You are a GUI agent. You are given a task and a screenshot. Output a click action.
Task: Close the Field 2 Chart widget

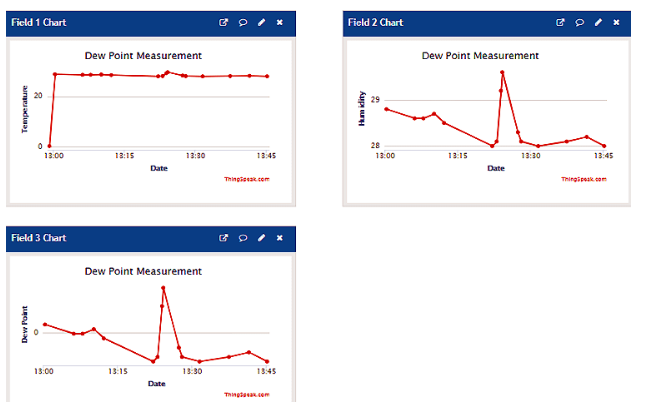[x=616, y=22]
